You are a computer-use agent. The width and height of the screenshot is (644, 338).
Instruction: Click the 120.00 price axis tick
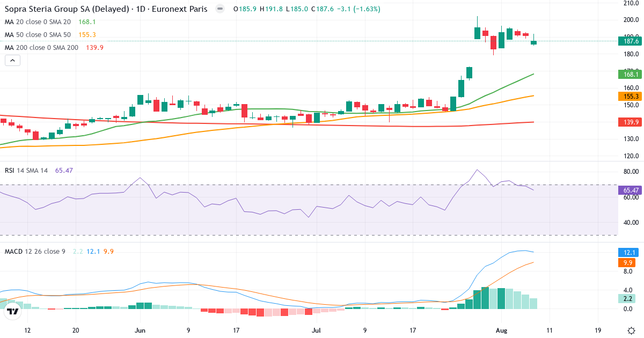tap(631, 157)
